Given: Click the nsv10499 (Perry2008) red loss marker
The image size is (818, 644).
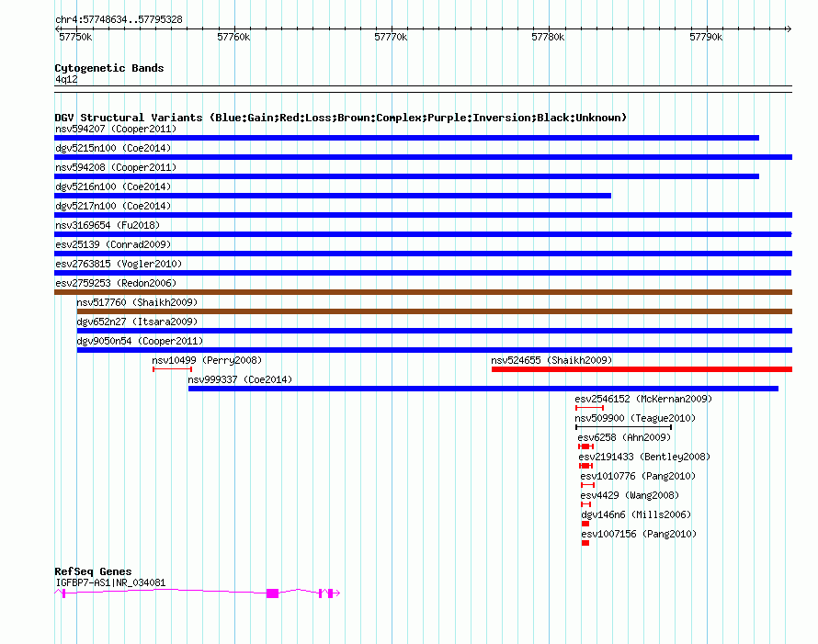Looking at the screenshot, I should 172,369.
